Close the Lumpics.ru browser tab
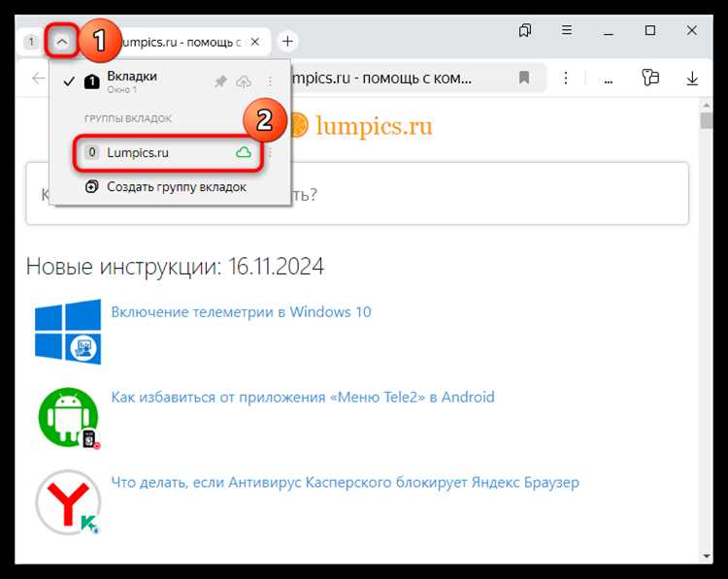Screen dimensions: 728x579 (x=255, y=42)
